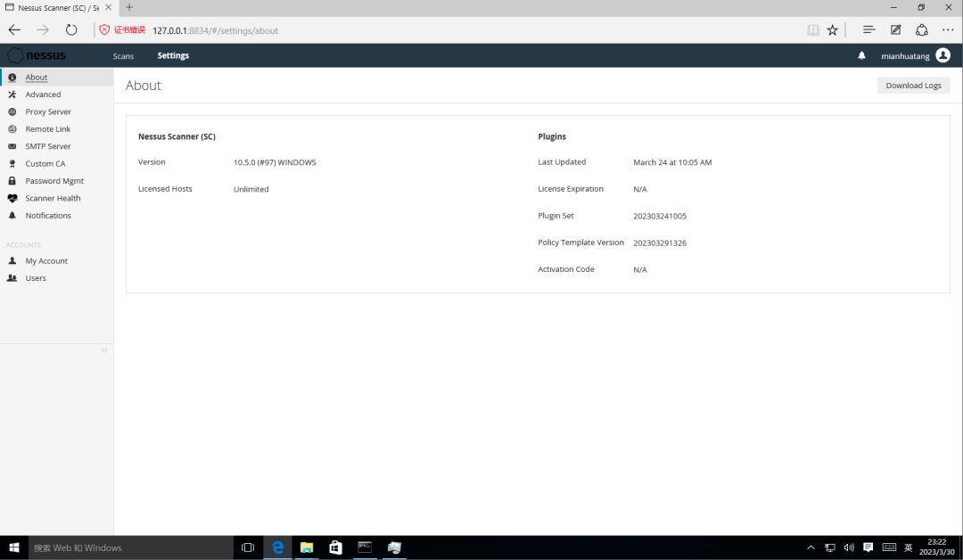Viewport: 963px width, 560px height.
Task: Click the Notifications bell icon in sidebar
Action: pos(12,216)
